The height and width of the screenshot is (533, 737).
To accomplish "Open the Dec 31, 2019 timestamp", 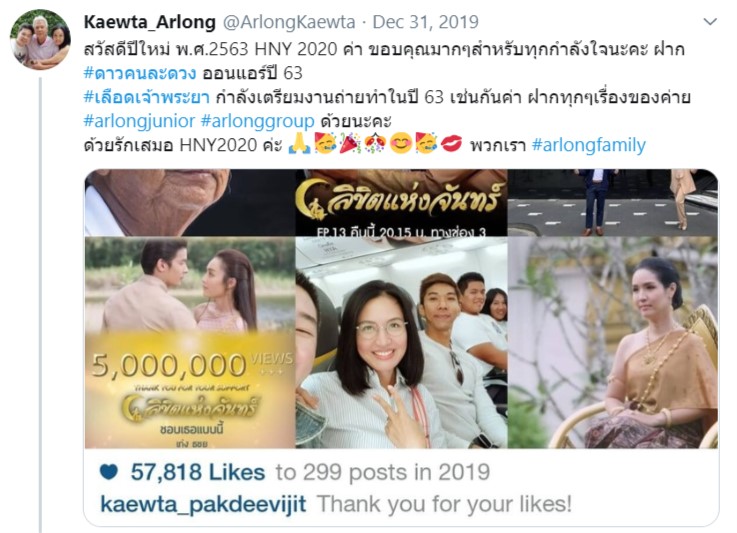I will point(425,22).
